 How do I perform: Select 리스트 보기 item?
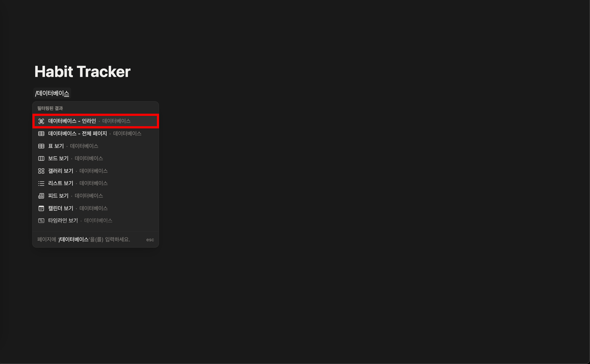(61, 184)
